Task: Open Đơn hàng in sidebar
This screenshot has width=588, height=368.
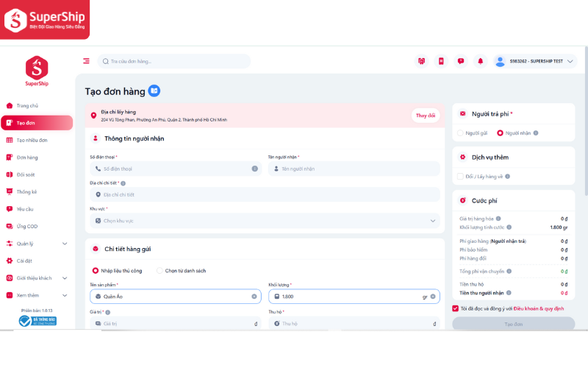Action: [36, 158]
